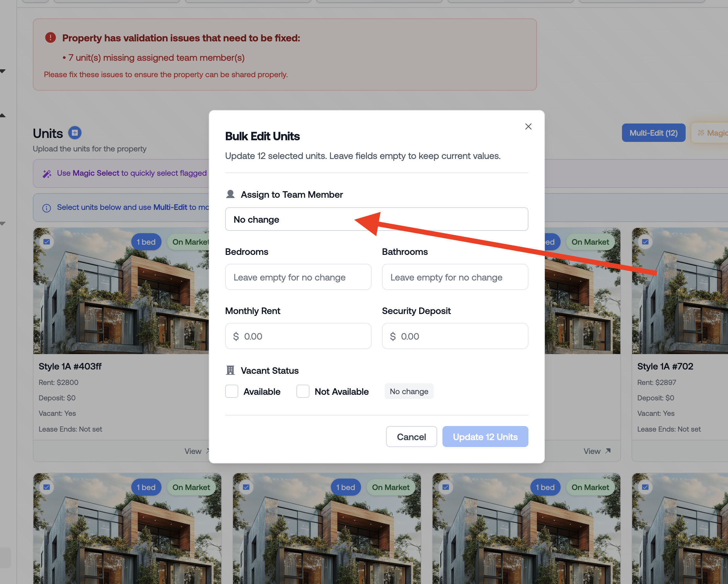Add a unit with the plus icon

coord(75,133)
